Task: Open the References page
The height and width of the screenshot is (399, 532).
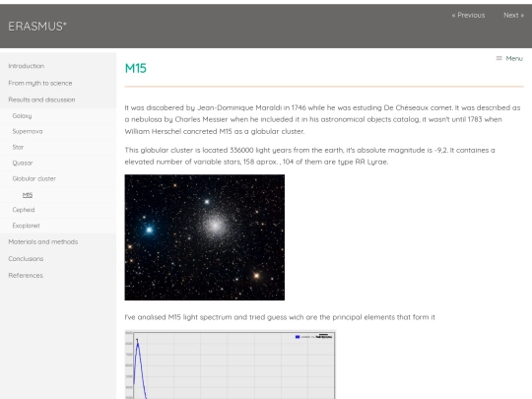Action: click(26, 276)
